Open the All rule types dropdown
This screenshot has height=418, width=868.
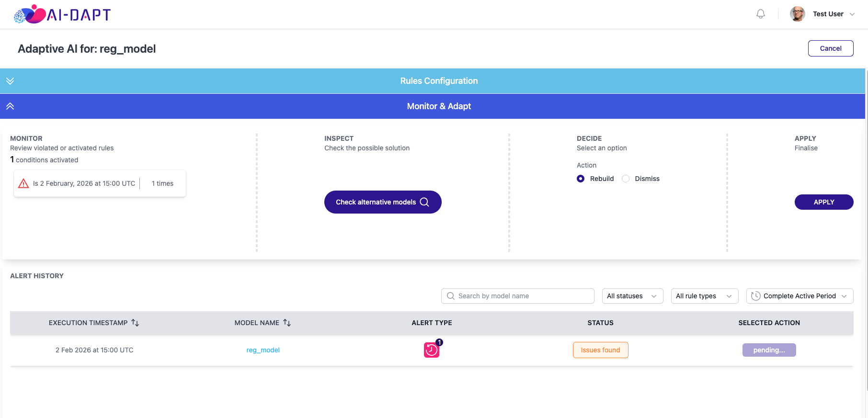point(705,296)
